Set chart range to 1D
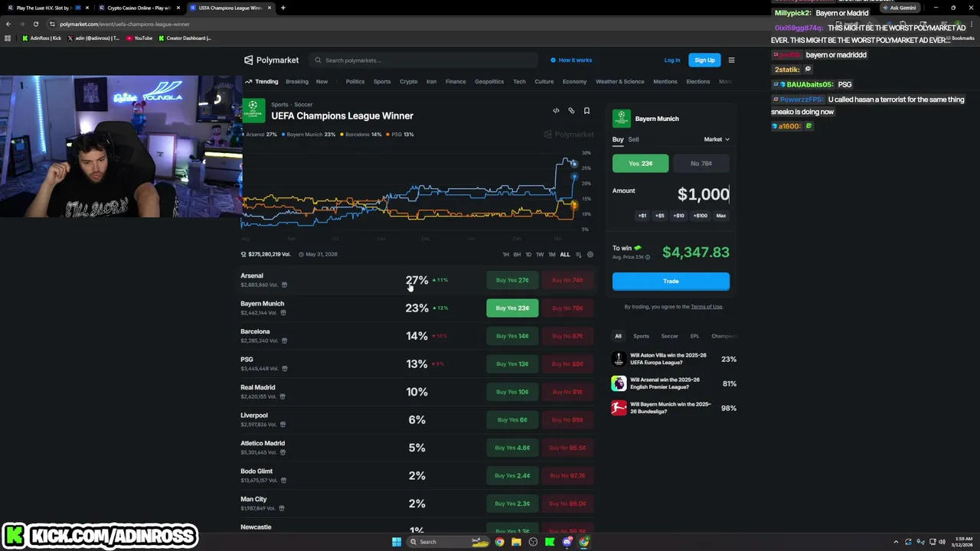 coord(528,254)
